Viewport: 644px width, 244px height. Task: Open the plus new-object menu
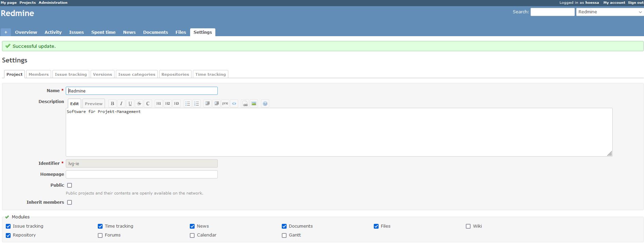coord(6,32)
